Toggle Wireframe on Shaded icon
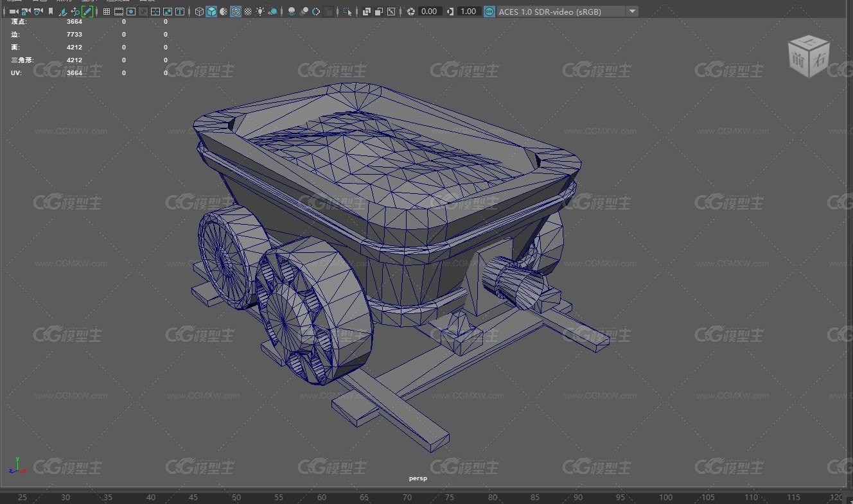The image size is (853, 504). point(236,12)
